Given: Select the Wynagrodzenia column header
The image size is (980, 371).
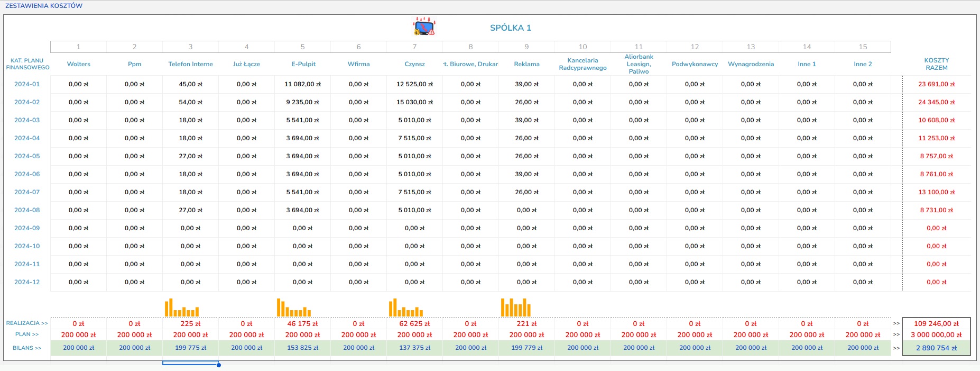Looking at the screenshot, I should click(x=751, y=64).
